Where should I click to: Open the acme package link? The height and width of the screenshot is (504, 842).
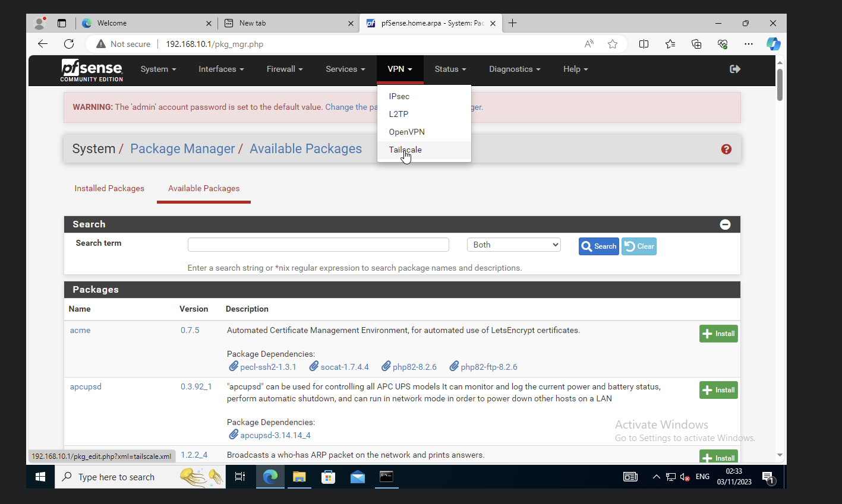pos(80,330)
